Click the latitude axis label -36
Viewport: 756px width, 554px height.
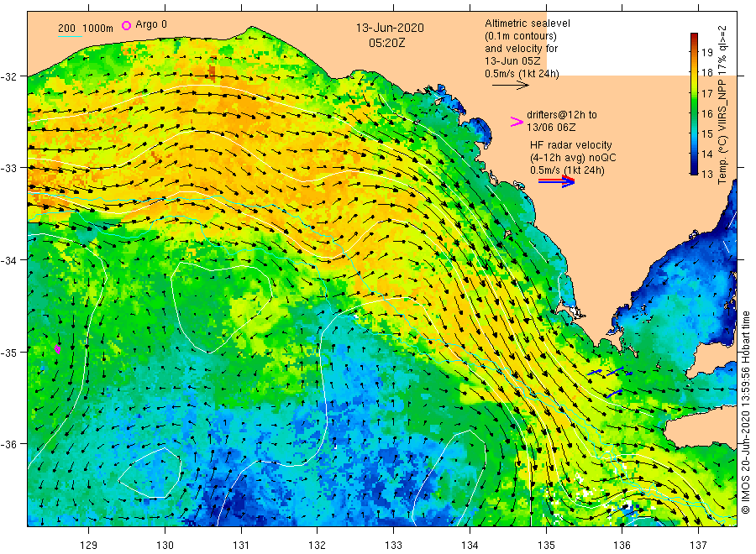(9, 444)
